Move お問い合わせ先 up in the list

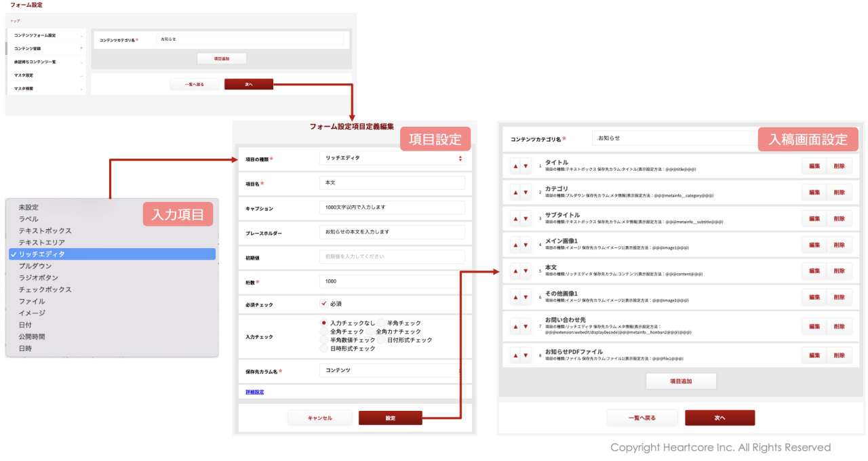coord(515,326)
